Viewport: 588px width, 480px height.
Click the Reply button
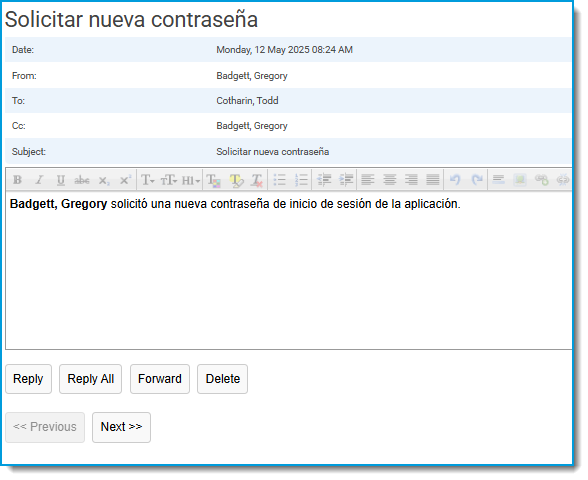click(28, 379)
